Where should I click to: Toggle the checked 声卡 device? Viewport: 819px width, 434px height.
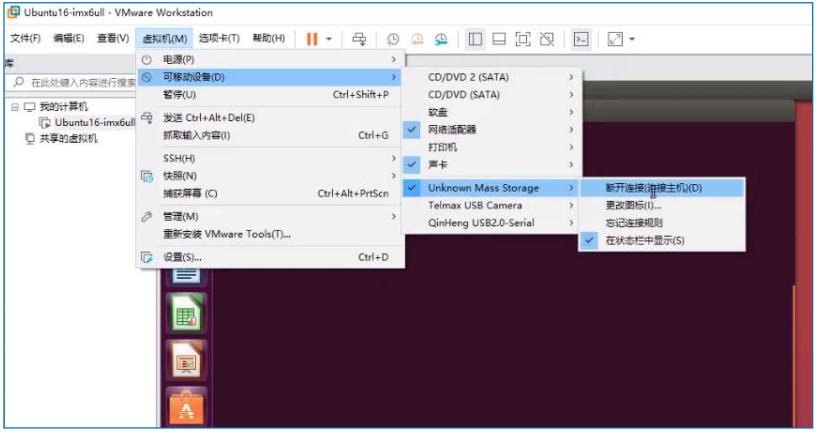click(x=492, y=165)
